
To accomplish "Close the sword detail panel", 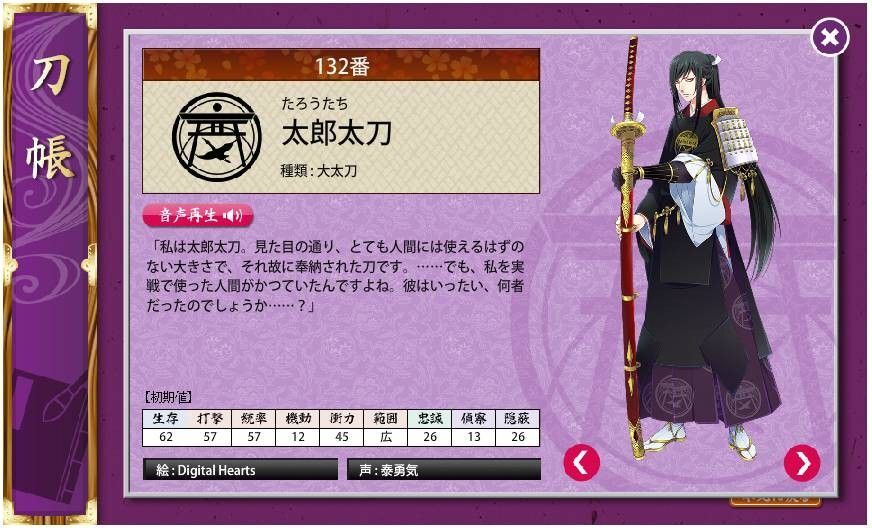I will tap(830, 37).
